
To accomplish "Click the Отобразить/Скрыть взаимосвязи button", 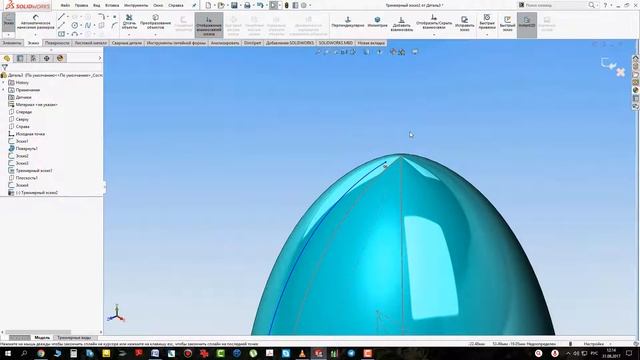I will (434, 22).
